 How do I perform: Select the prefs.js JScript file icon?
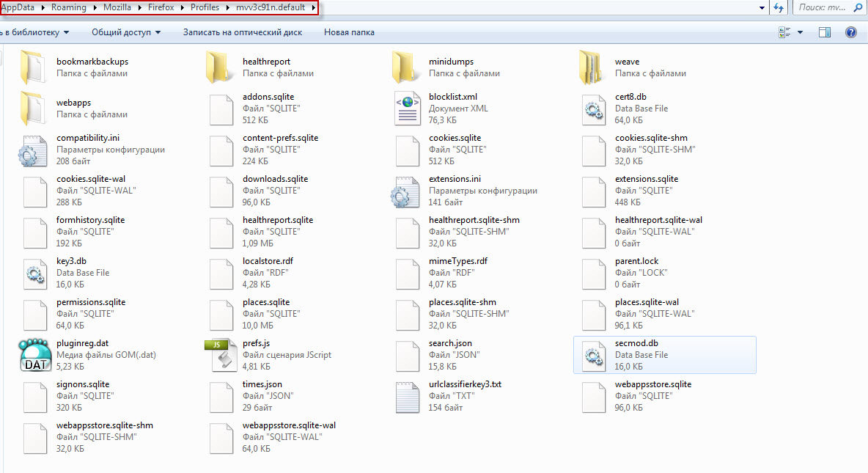tap(221, 355)
